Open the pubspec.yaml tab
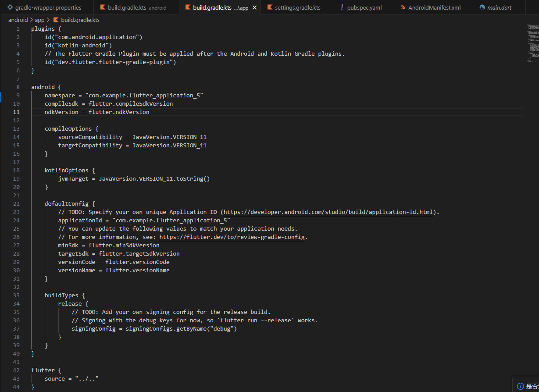The image size is (539, 392). coord(364,7)
